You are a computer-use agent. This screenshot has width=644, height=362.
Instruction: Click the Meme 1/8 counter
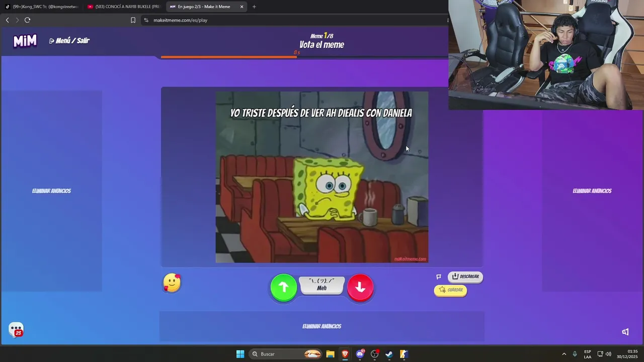pyautogui.click(x=321, y=36)
